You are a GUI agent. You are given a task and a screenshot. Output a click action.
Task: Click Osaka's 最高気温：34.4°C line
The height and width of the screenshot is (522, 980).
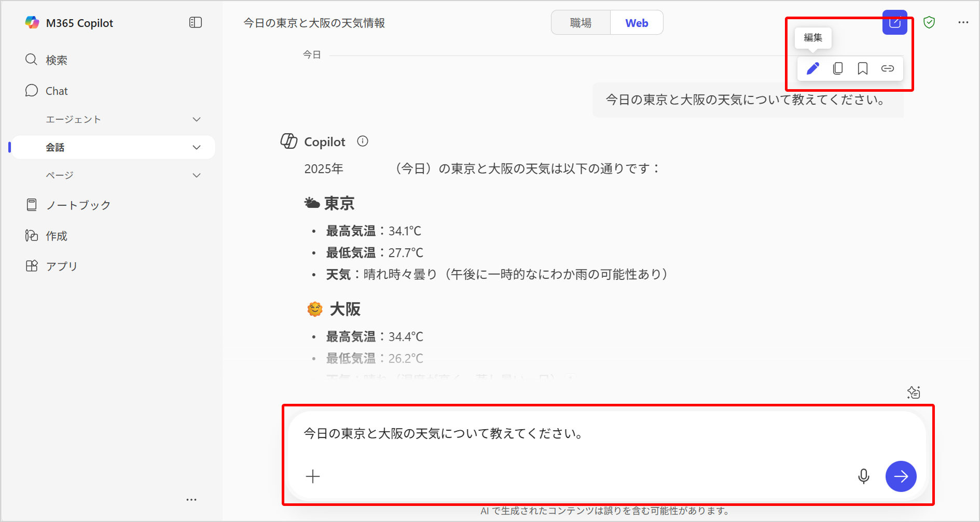pos(375,336)
